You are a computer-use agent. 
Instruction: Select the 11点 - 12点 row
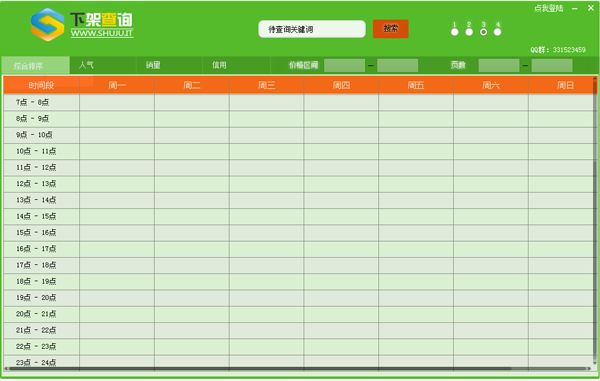point(298,168)
